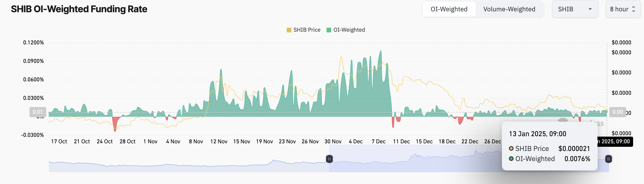Select the OI-Weighted tab
This screenshot has height=184, width=644.
(x=449, y=9)
